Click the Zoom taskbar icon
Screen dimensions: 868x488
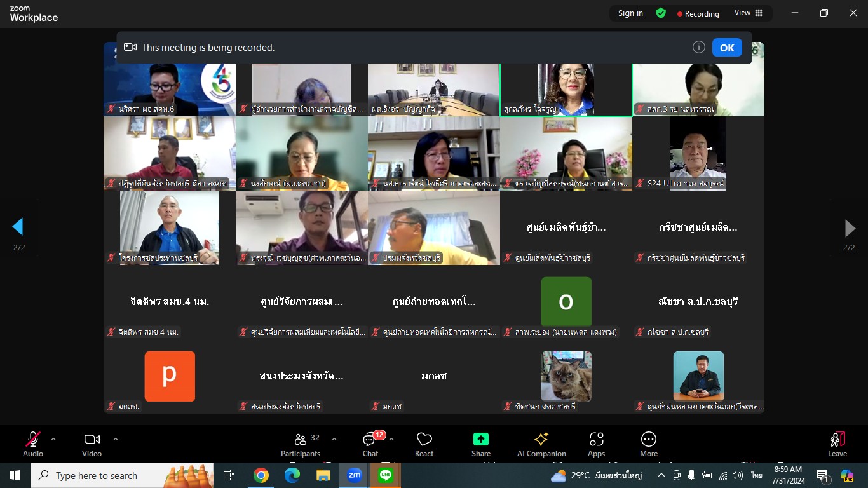pyautogui.click(x=354, y=475)
